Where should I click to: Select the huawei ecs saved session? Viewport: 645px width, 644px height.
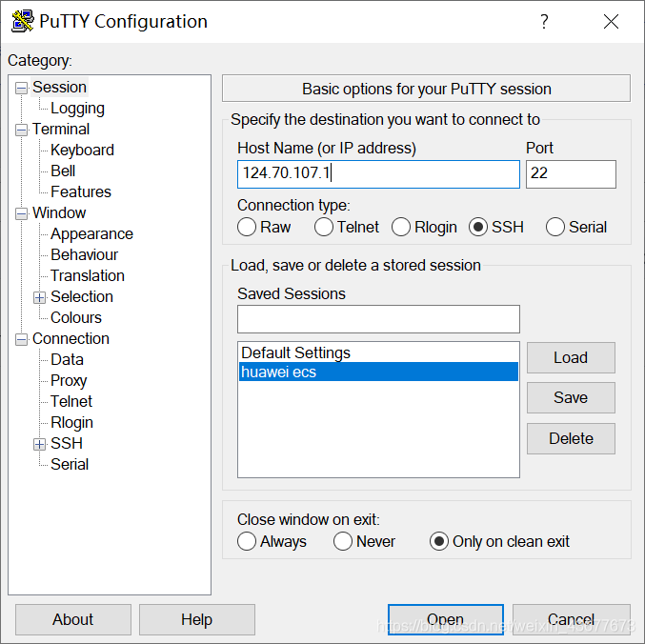[x=378, y=372]
